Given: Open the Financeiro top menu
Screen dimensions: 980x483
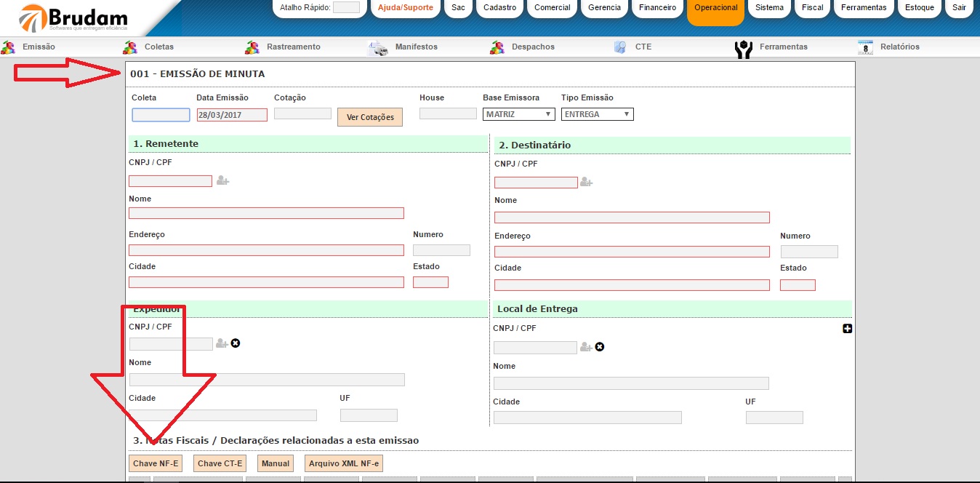Looking at the screenshot, I should coord(657,8).
